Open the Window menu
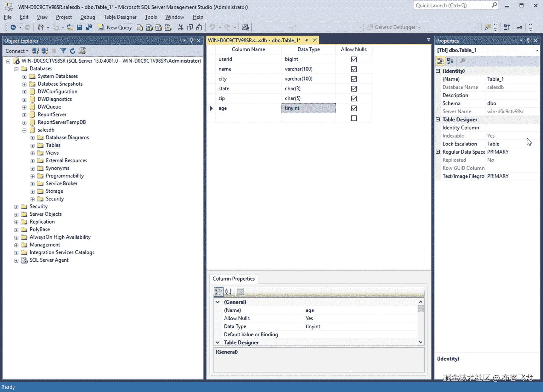 coord(175,17)
